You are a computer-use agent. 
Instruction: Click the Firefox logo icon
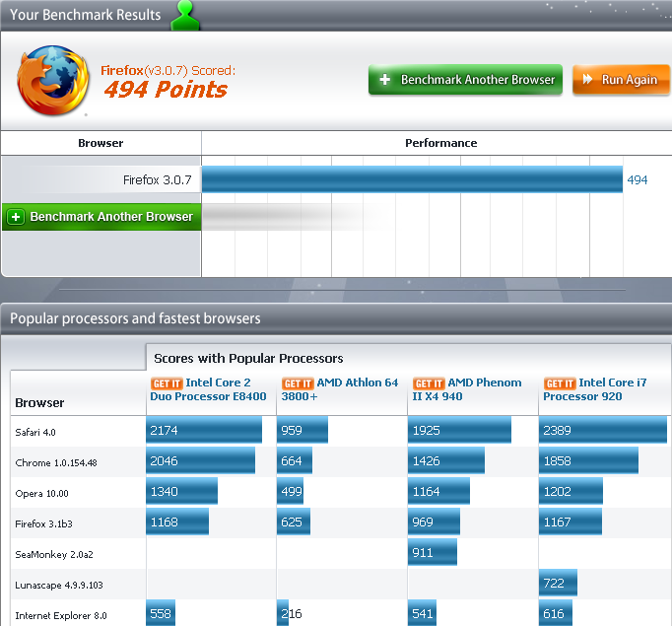(53, 81)
